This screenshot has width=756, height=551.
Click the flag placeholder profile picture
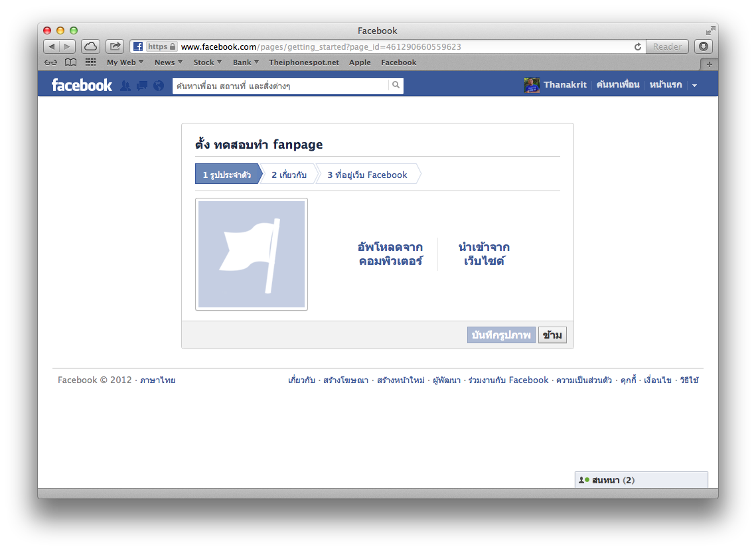click(x=251, y=254)
